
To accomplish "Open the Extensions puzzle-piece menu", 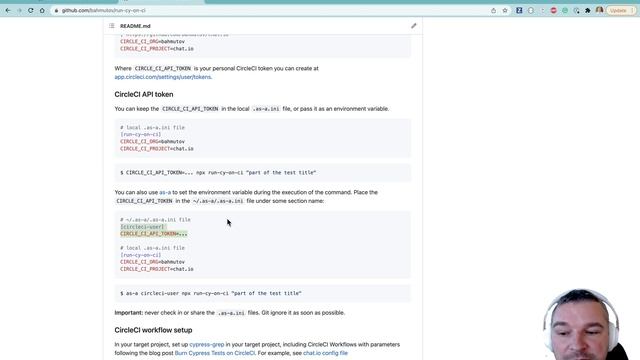I will pos(588,10).
